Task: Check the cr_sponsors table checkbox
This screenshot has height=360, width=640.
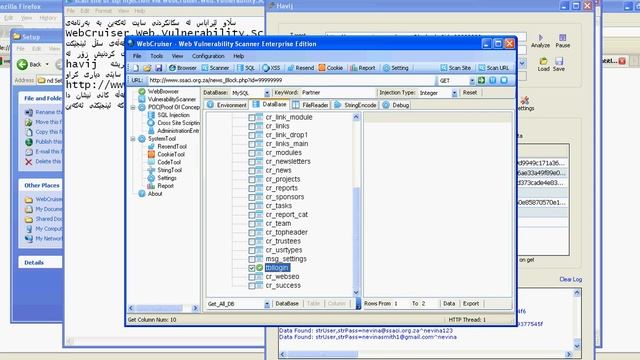Action: click(251, 197)
